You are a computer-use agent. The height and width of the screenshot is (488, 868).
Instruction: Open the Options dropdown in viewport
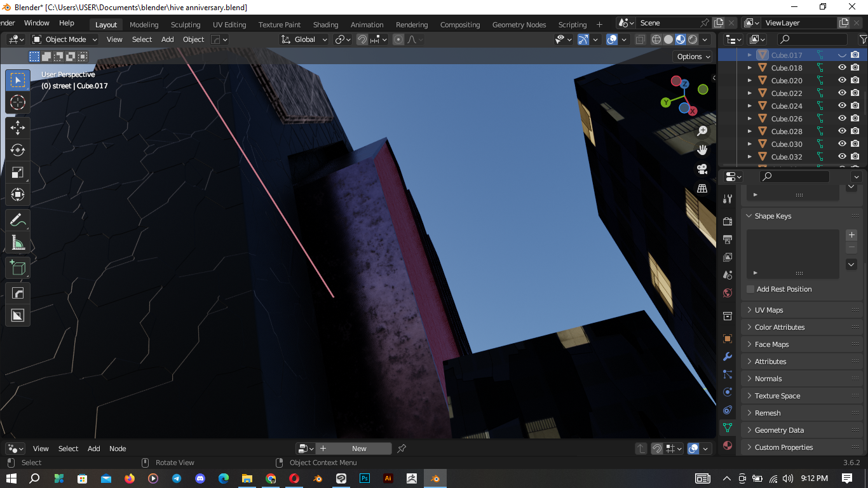coord(693,57)
